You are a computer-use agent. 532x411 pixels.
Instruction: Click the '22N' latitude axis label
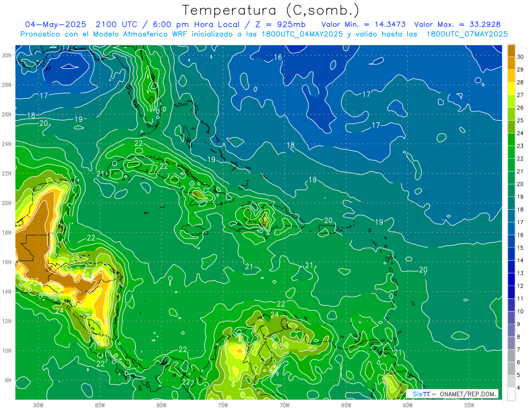(8, 173)
